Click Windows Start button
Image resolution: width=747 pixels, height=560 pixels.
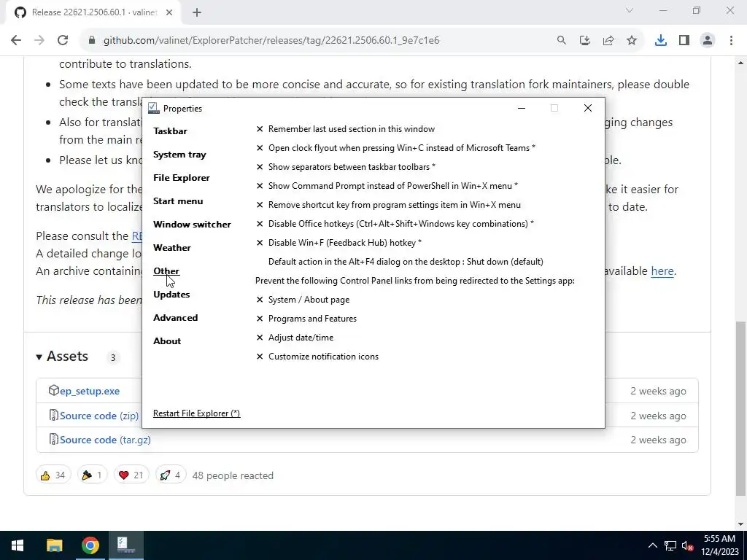click(18, 545)
